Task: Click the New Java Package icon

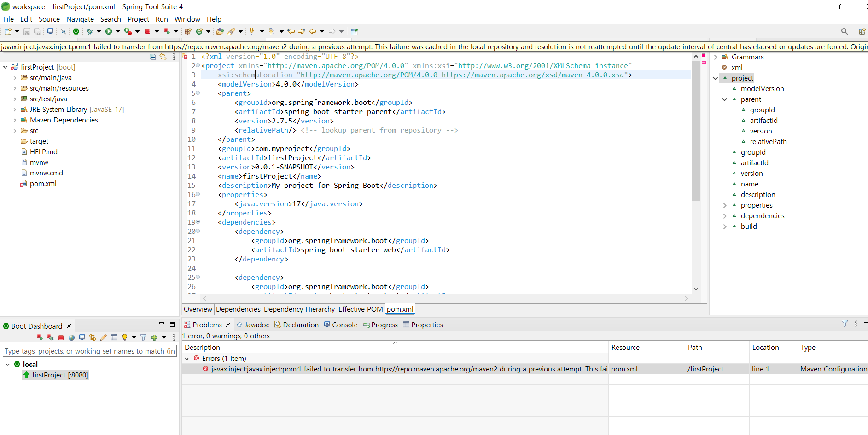Action: point(188,31)
